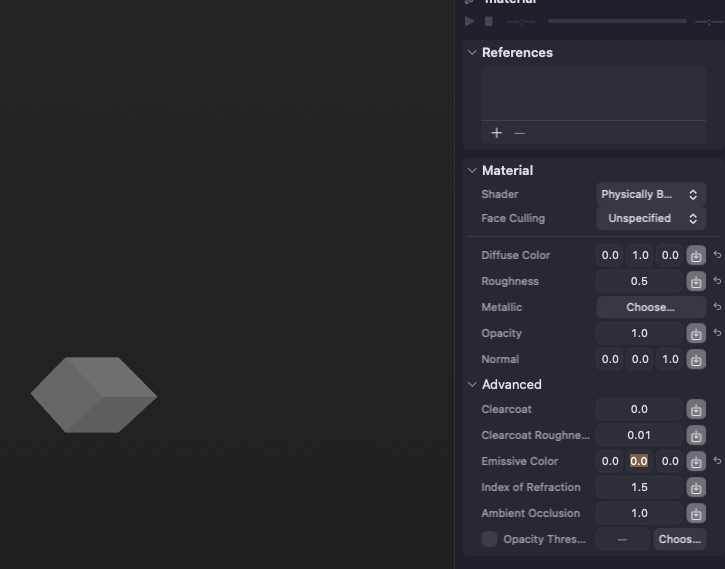The image size is (725, 569).
Task: Click the animation timeline scrubber bar
Action: 617,21
